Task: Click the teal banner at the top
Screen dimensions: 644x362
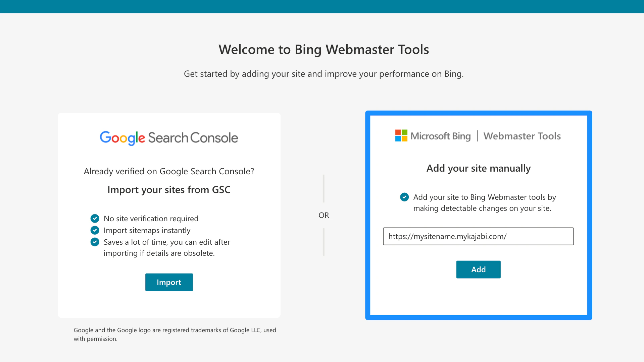Action: (x=322, y=6)
